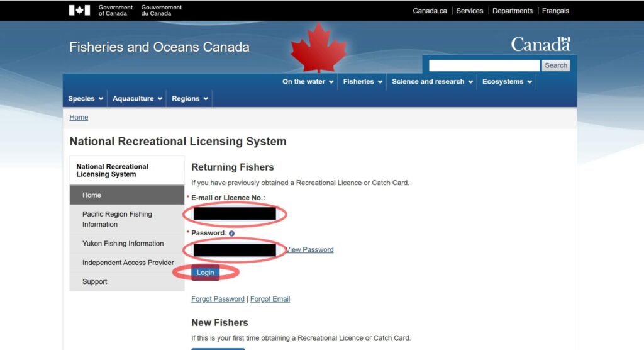The image size is (644, 350).
Task: Click the Government of Canada flag logo
Action: (79, 10)
